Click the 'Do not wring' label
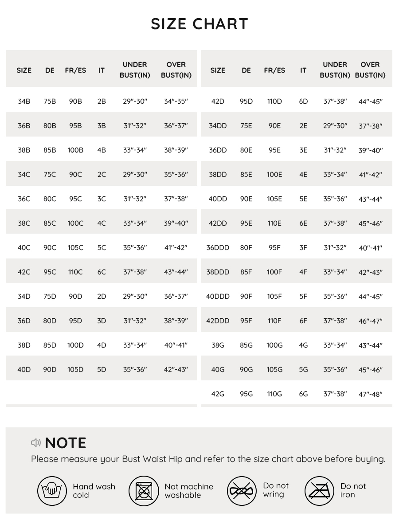This screenshot has height=532, width=399. pos(276,490)
